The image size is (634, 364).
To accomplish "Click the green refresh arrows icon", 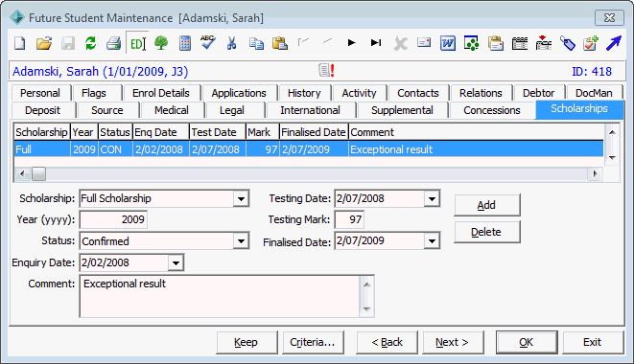I will (x=90, y=43).
